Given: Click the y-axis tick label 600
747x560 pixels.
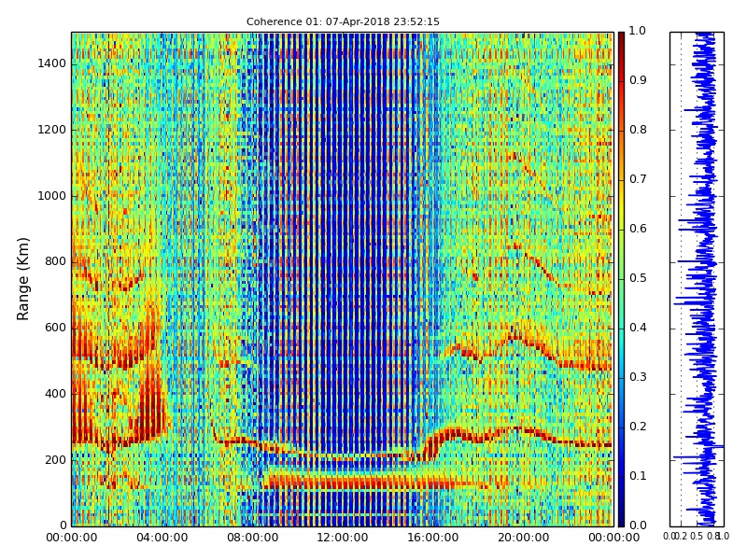Looking at the screenshot, I should 56,329.
